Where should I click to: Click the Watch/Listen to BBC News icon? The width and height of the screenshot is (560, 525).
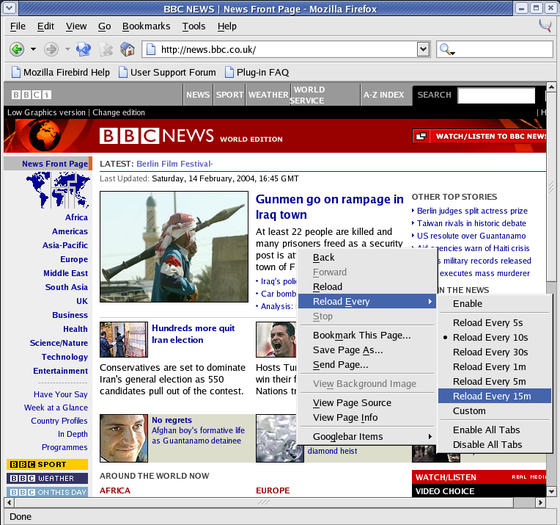pyautogui.click(x=421, y=136)
